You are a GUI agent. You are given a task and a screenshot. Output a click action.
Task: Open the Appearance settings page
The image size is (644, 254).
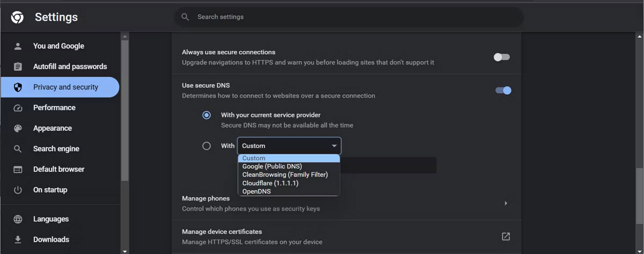[x=60, y=128]
